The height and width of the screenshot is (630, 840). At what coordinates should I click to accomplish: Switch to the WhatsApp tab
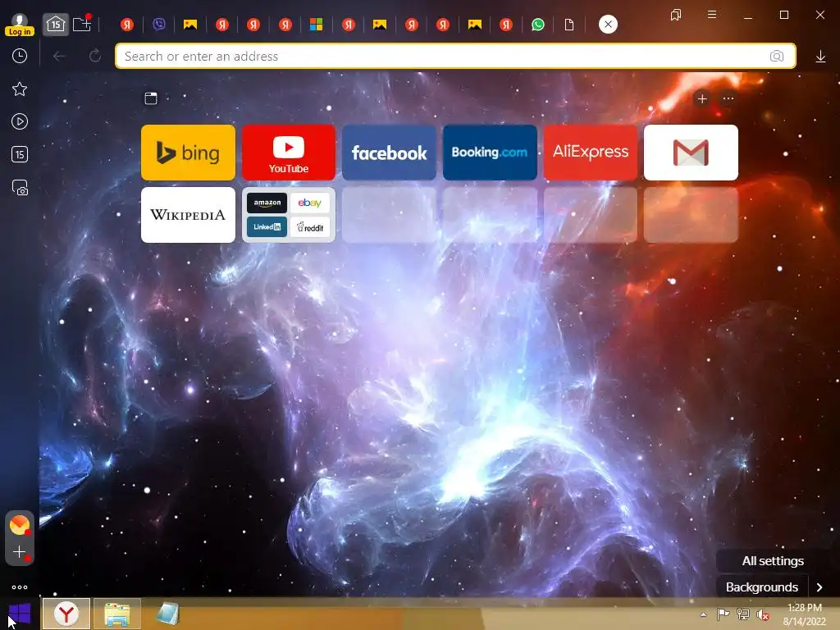[x=538, y=24]
